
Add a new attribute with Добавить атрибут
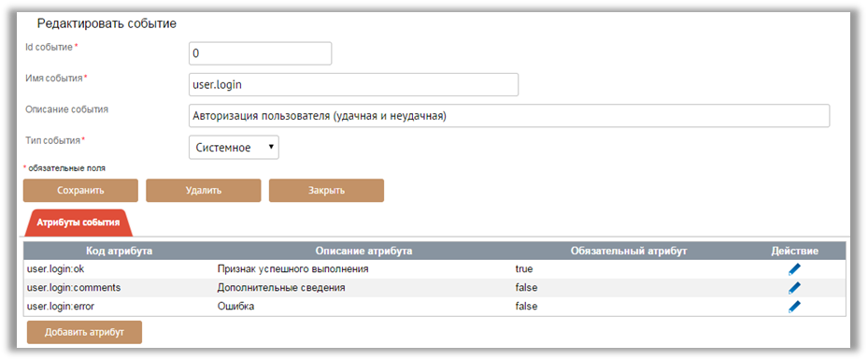[84, 332]
